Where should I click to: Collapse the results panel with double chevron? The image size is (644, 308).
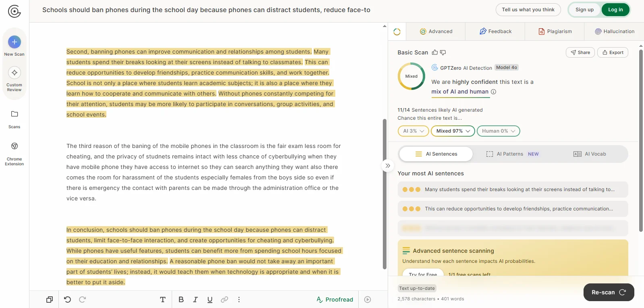click(388, 166)
